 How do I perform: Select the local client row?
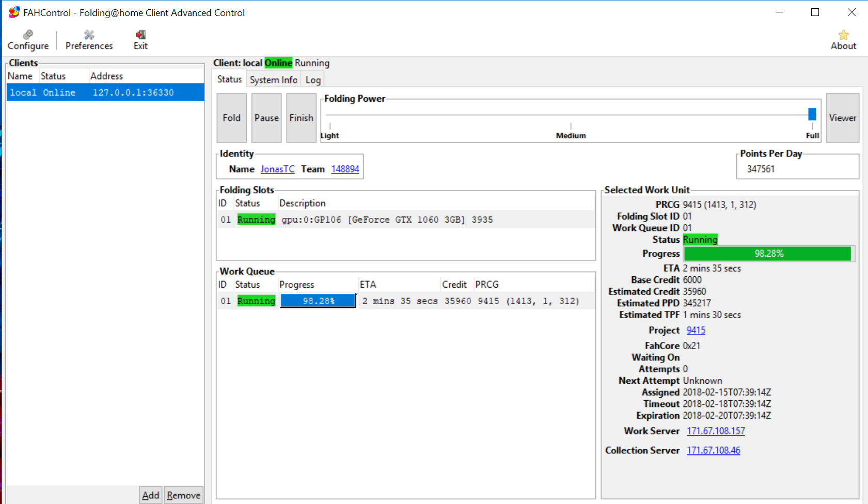(105, 92)
